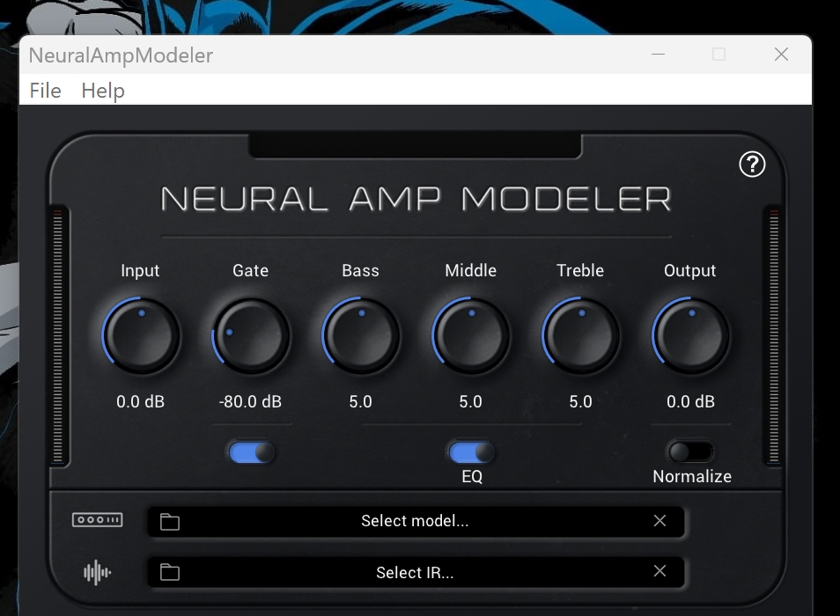Click the Bass value 5.0
Screen dimensions: 840x616
pyautogui.click(x=360, y=401)
